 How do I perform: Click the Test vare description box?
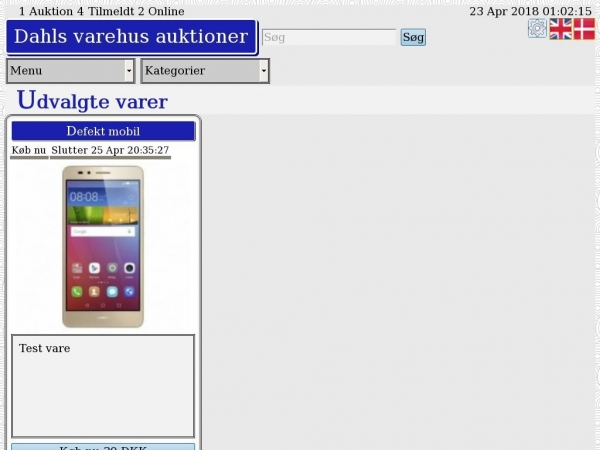[x=103, y=385]
